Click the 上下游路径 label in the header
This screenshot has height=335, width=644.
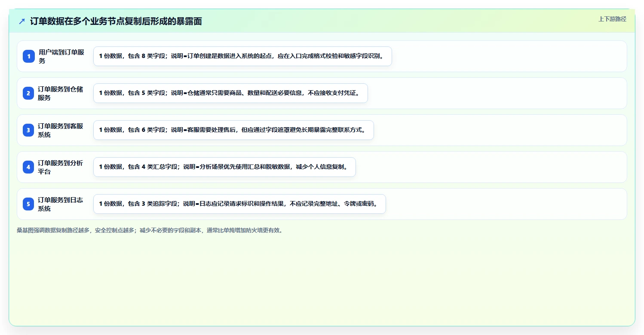(x=612, y=19)
